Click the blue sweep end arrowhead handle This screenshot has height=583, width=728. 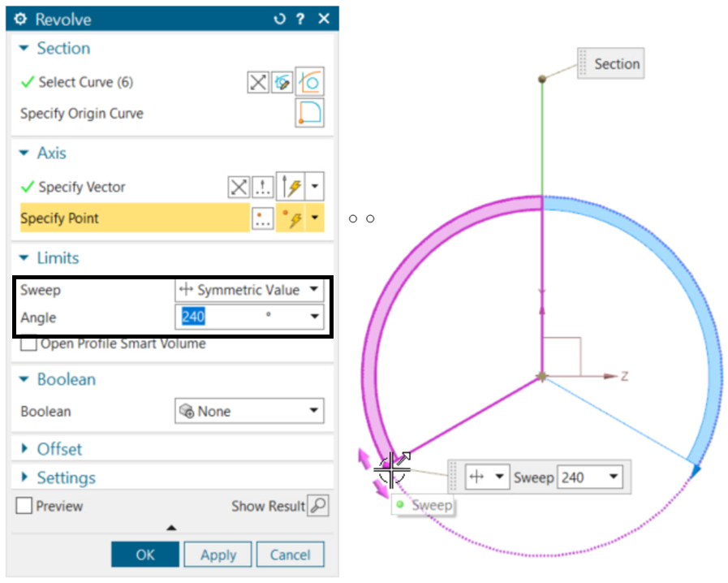[695, 472]
